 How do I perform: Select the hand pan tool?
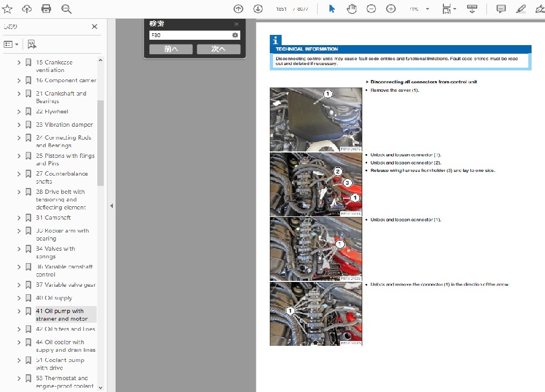pos(352,9)
